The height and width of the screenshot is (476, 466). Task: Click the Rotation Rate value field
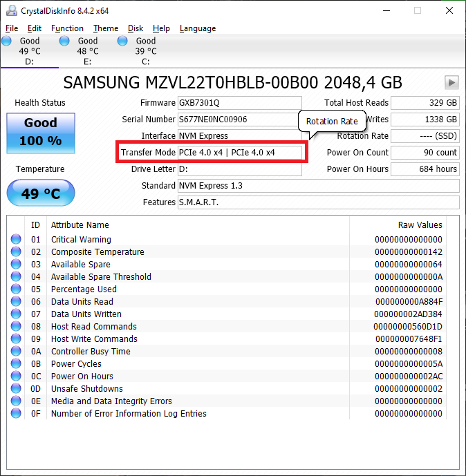[x=425, y=135]
